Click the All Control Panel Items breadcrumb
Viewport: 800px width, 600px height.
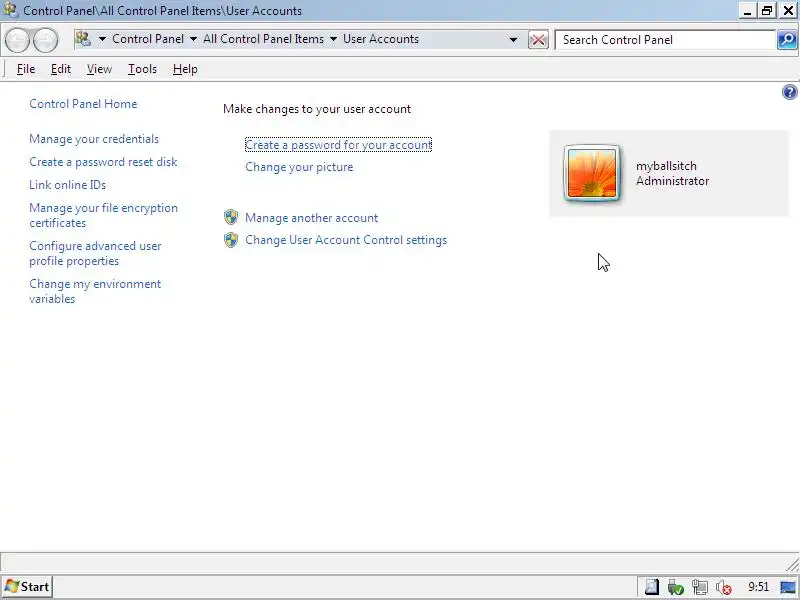point(263,39)
